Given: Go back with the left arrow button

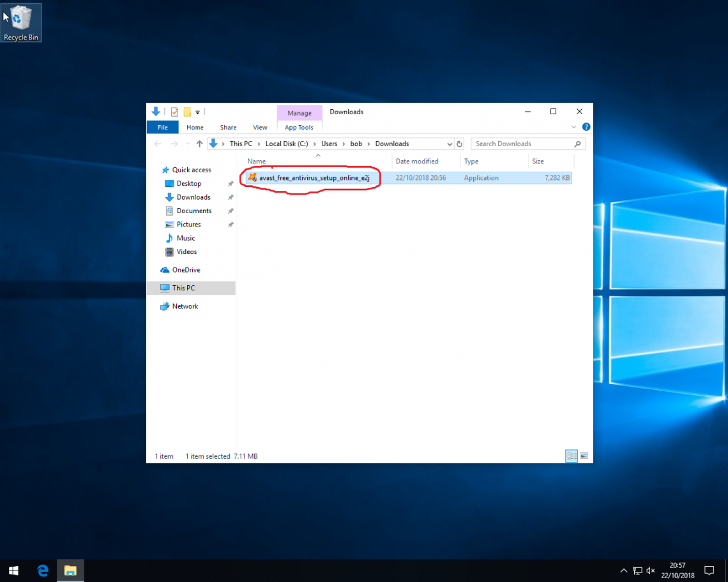Looking at the screenshot, I should (x=158, y=144).
